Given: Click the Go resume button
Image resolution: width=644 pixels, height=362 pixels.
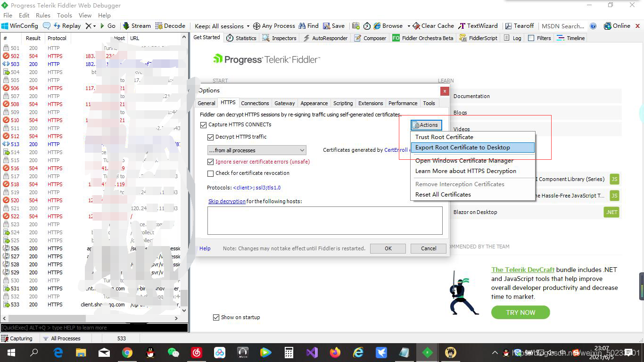Looking at the screenshot, I should (x=107, y=26).
